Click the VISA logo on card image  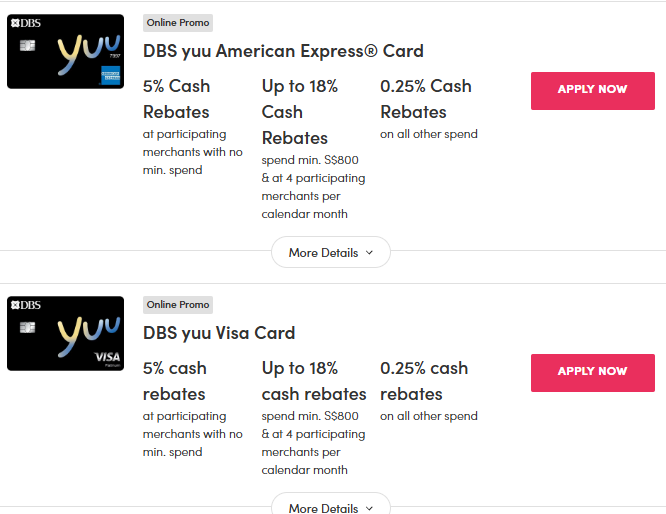click(x=107, y=358)
